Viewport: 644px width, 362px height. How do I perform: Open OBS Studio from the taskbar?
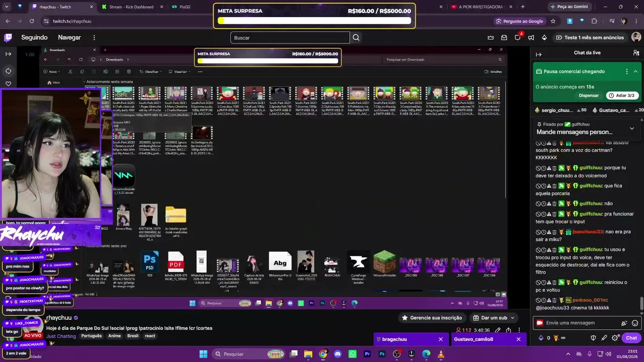pyautogui.click(x=396, y=354)
